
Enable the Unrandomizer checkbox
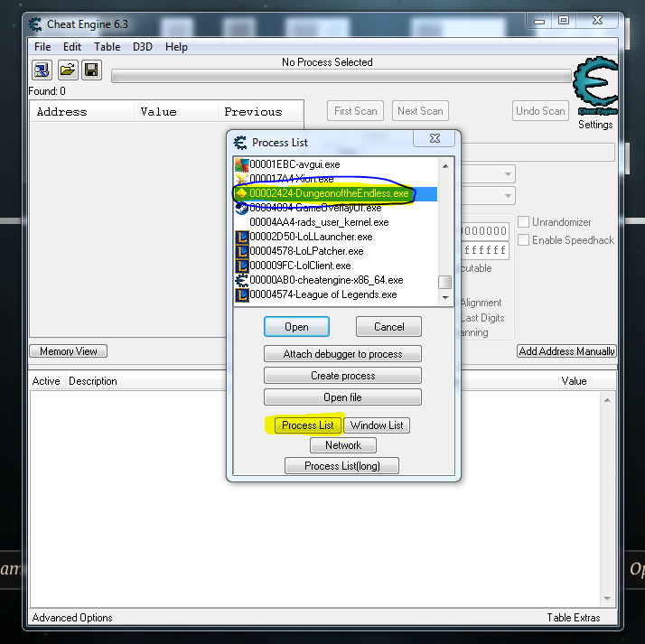[523, 222]
